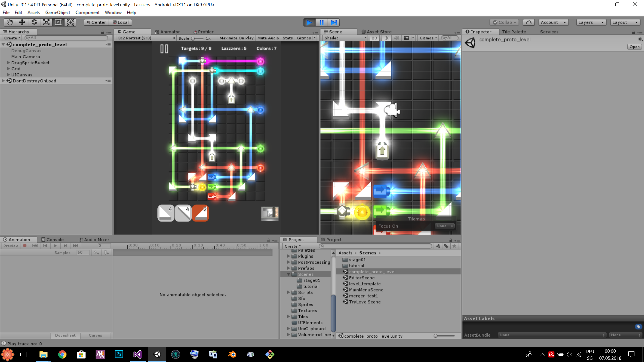This screenshot has height=362, width=644.
Task: Click Curves button in Animation panel
Action: (95, 335)
